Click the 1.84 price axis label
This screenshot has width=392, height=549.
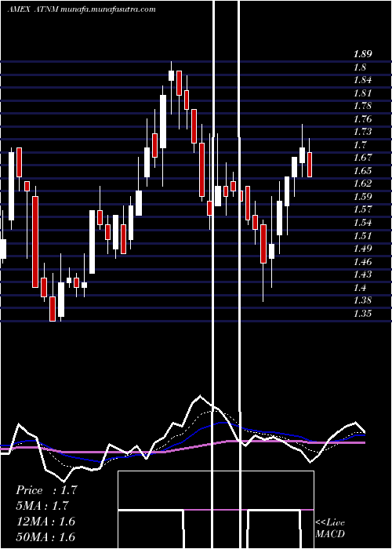362,80
